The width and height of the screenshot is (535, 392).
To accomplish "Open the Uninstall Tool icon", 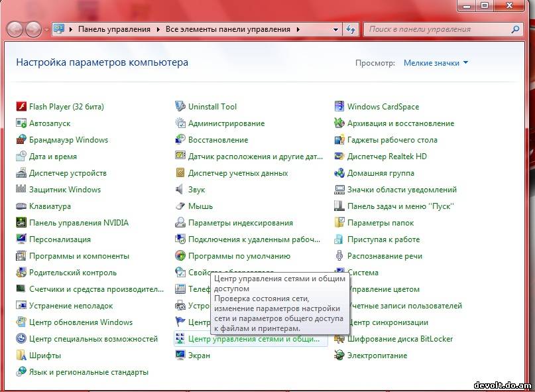I will (x=180, y=107).
